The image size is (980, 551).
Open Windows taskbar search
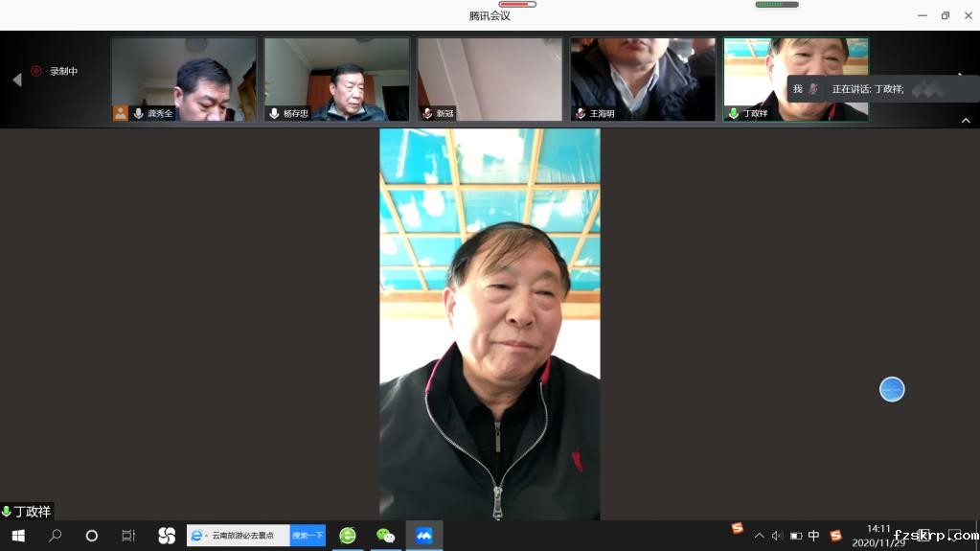55,536
